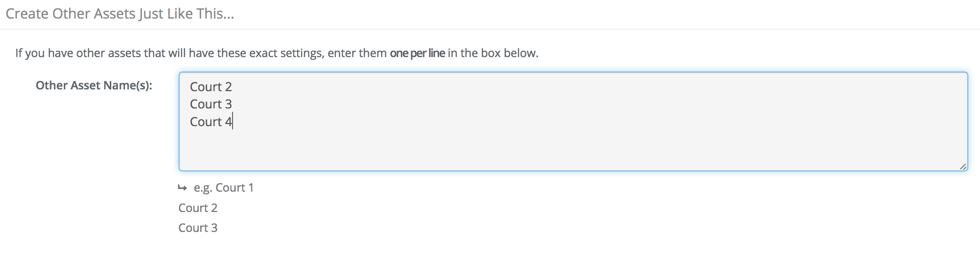Focus the Other Asset Name(s) text area
The image size is (980, 262).
pos(573,121)
